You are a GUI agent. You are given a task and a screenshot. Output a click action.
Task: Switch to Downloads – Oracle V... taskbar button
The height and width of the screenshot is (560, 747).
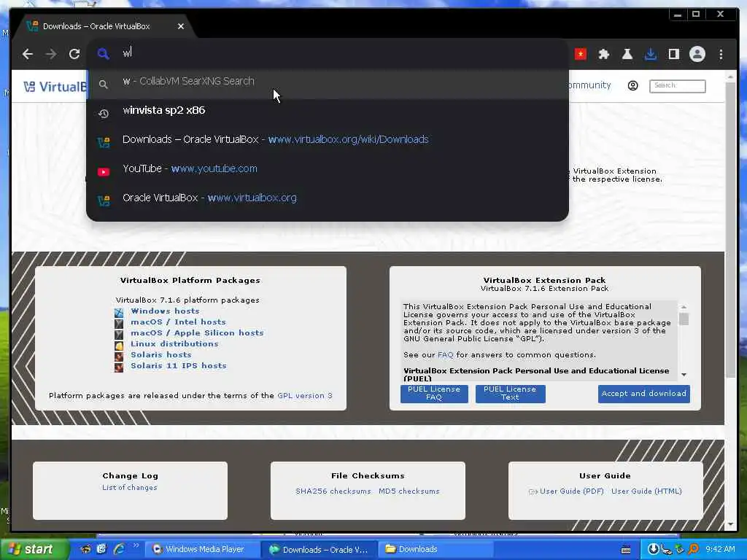320,550
